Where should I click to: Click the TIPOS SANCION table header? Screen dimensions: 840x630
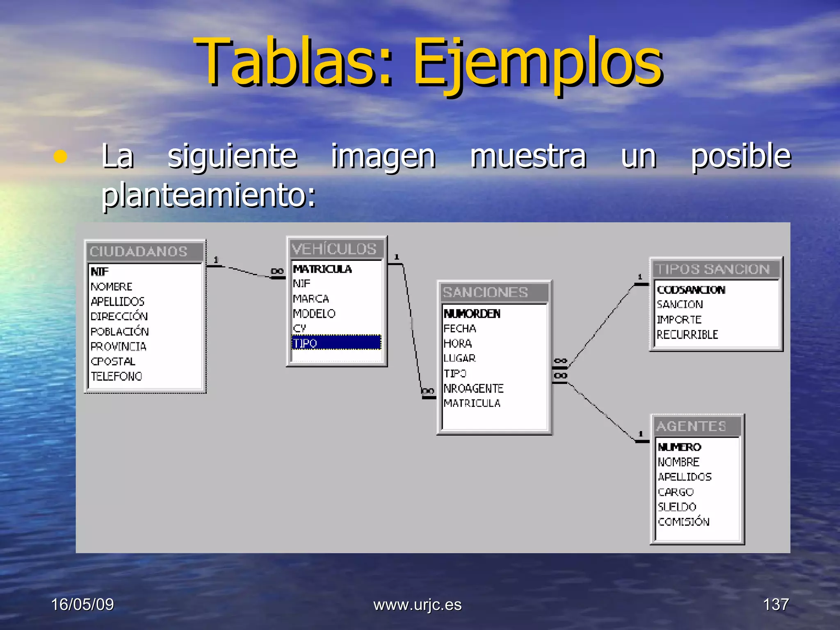[x=716, y=269]
